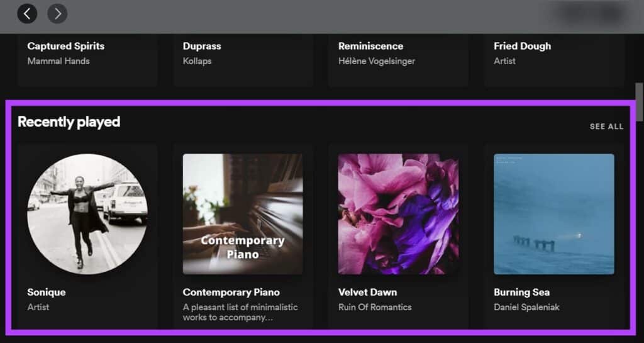This screenshot has width=644, height=343.
Task: Open Mammal Hands artist link
Action: point(58,61)
